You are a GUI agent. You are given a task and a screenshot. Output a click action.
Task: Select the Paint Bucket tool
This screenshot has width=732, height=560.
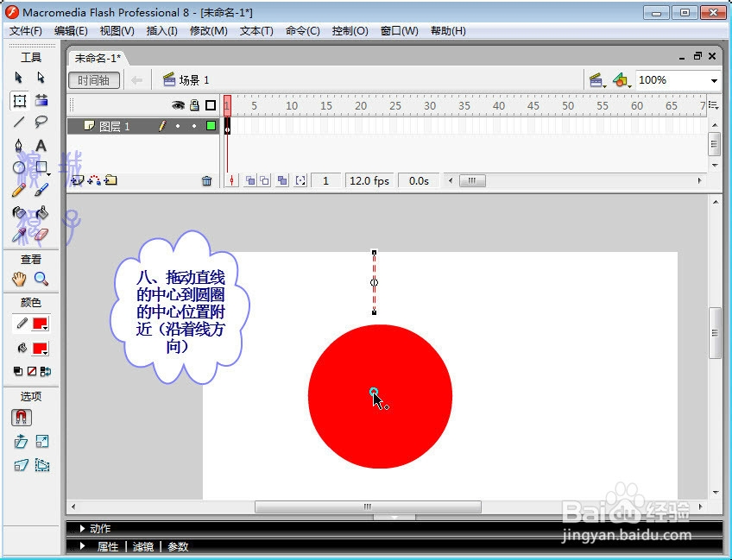point(41,213)
